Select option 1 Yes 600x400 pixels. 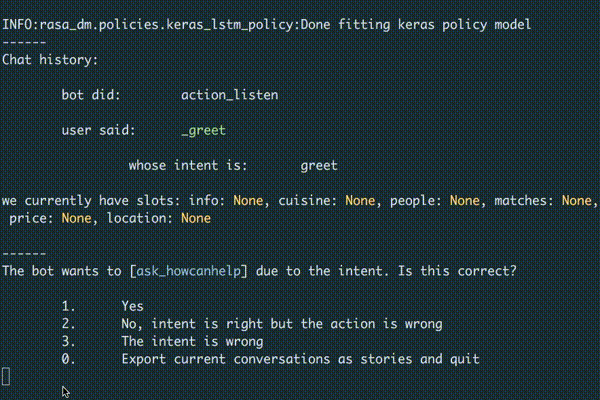tap(103, 306)
